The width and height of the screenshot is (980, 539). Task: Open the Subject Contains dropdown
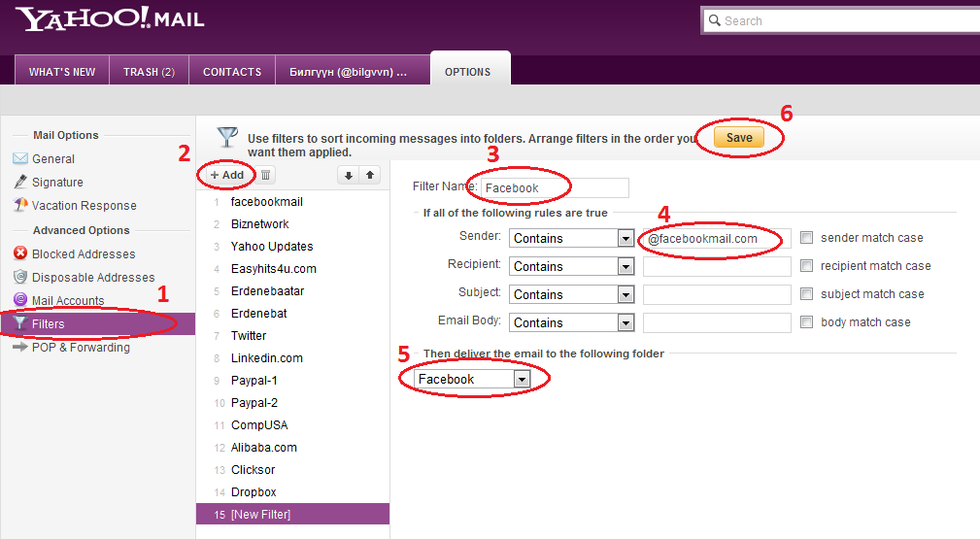point(572,294)
